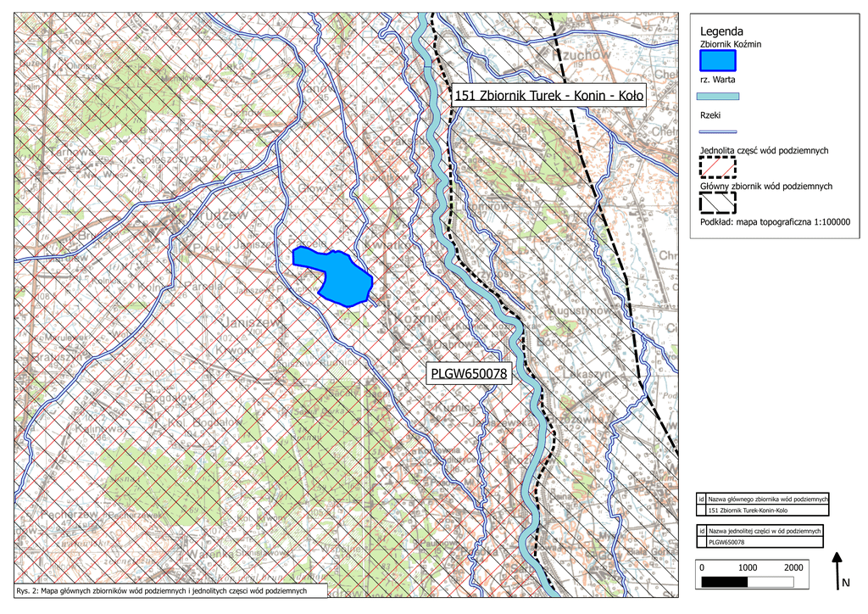
Task: Click the black and white scale bar
Action: [747, 582]
